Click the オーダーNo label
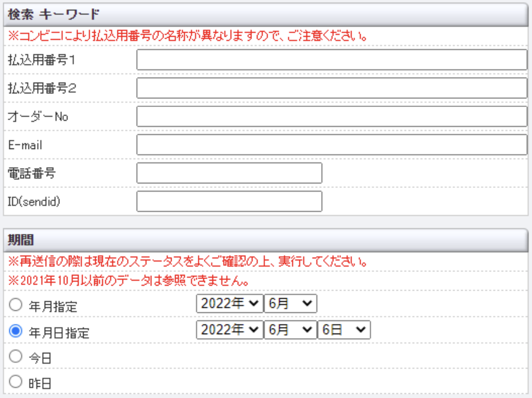 [x=38, y=117]
